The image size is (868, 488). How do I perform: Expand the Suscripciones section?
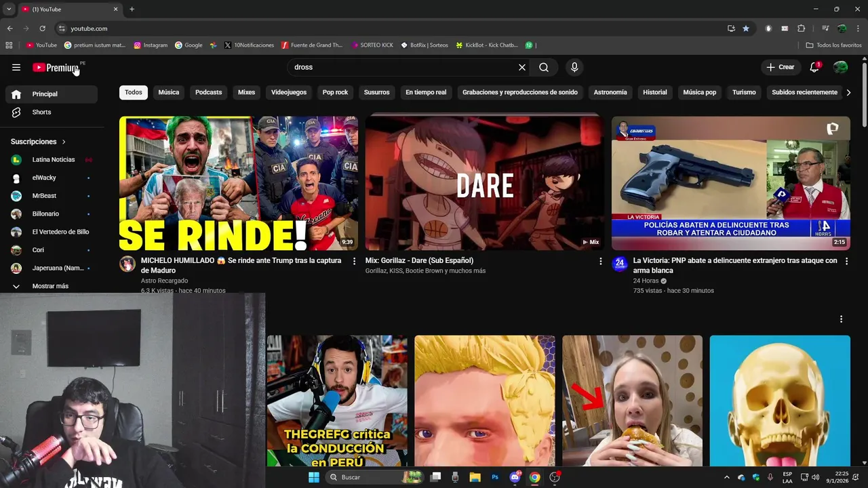coord(39,142)
